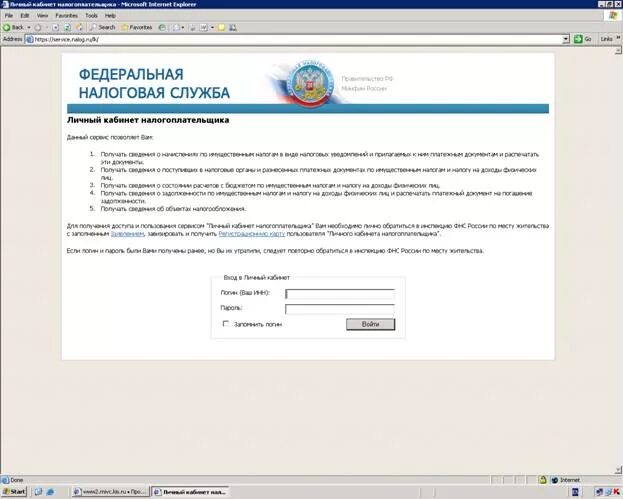Click the Messenger toolbar icon

pyautogui.click(x=233, y=27)
